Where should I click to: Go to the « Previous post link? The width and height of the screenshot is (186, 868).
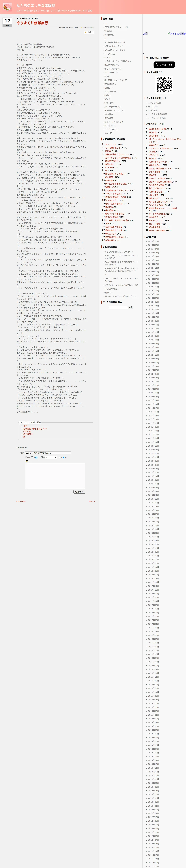(21, 501)
